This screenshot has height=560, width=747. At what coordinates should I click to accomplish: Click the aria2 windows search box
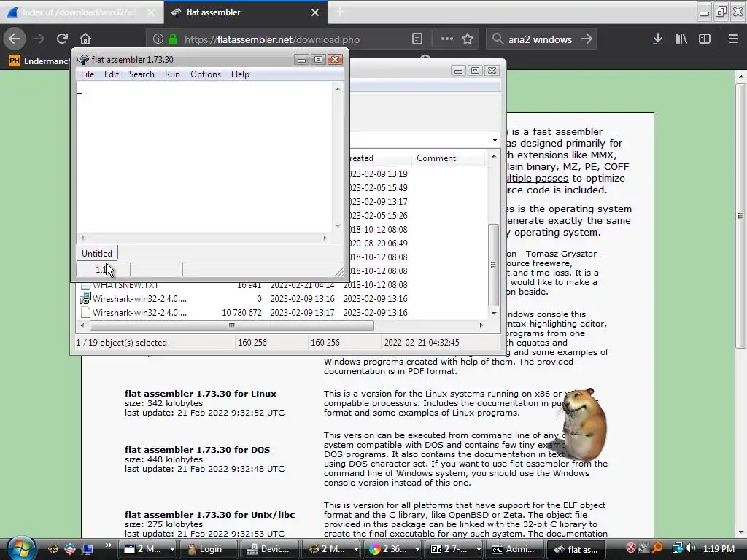[540, 39]
